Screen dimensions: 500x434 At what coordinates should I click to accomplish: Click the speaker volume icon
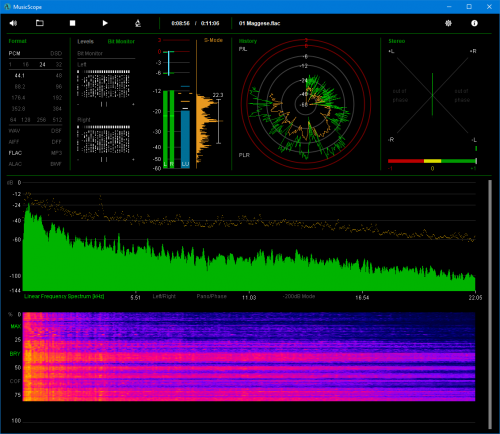click(x=13, y=23)
